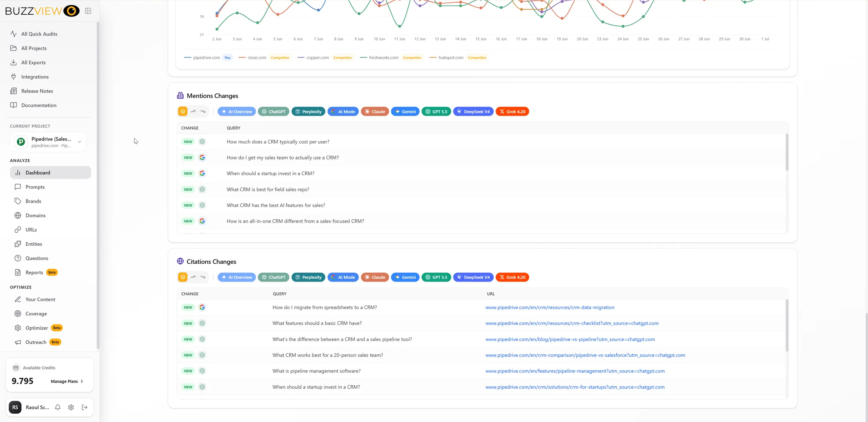Toggle Gemini filter in Citations Changes
Screen dimensions: 868x422
click(x=405, y=277)
